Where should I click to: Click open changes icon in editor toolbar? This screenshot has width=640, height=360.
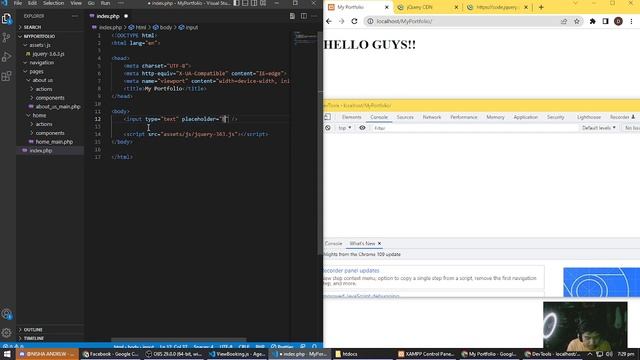(292, 16)
